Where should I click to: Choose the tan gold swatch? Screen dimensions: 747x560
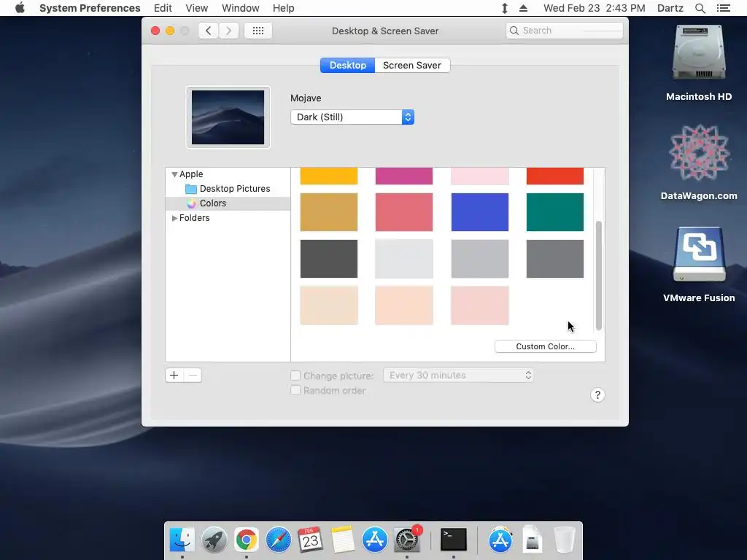click(x=329, y=212)
